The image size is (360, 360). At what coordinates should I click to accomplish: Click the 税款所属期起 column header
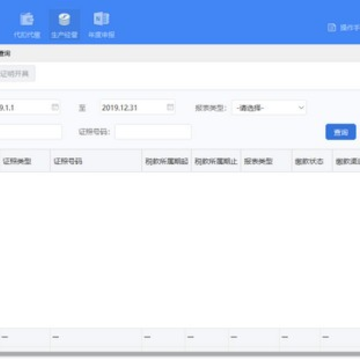point(167,161)
